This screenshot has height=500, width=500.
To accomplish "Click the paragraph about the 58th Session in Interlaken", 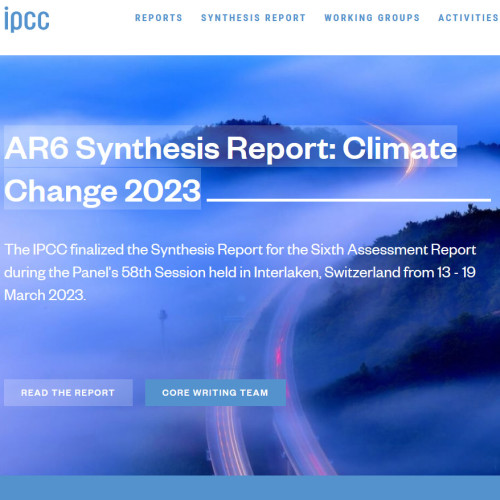I will (240, 272).
